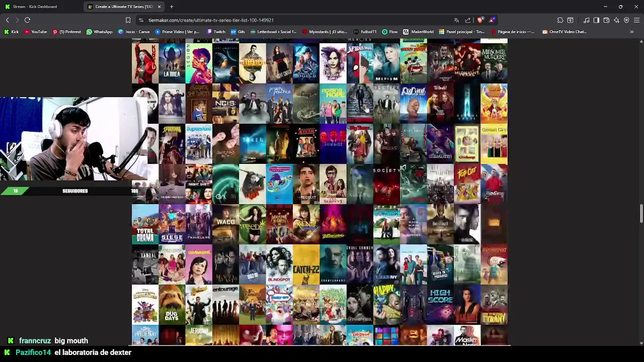This screenshot has height=362, width=644.
Task: Expand the bookmarks overflow chevron
Action: [x=632, y=32]
